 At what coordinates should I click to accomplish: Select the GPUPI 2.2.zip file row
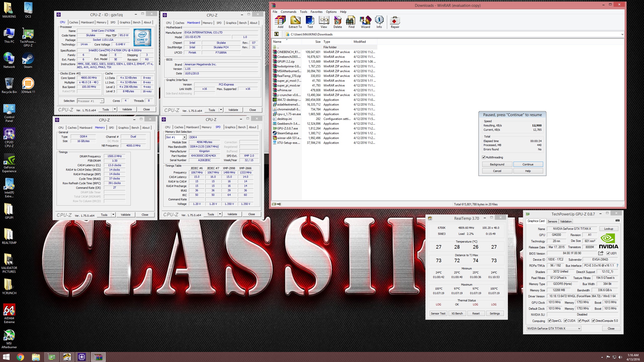tap(324, 62)
